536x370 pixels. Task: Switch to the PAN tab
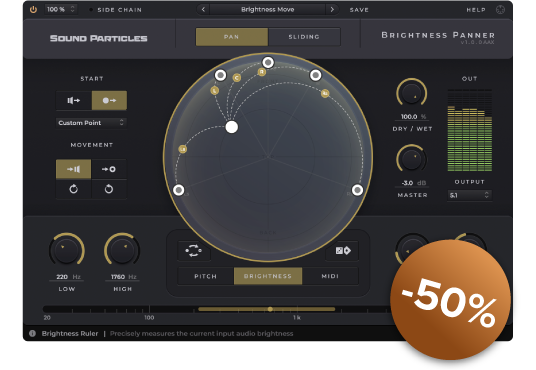[232, 37]
